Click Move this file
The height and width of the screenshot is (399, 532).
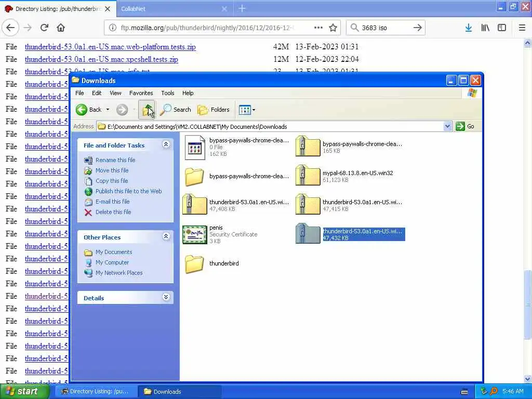click(112, 170)
